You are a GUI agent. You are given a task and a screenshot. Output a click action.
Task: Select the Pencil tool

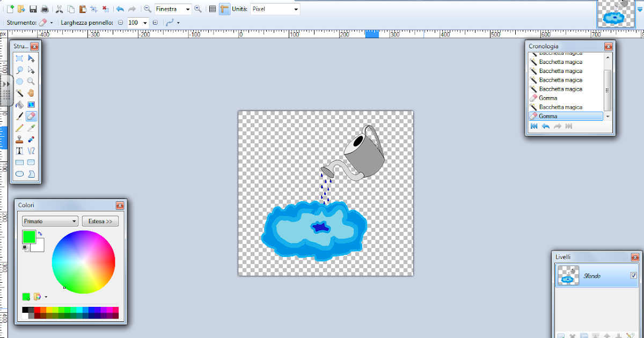pyautogui.click(x=19, y=128)
